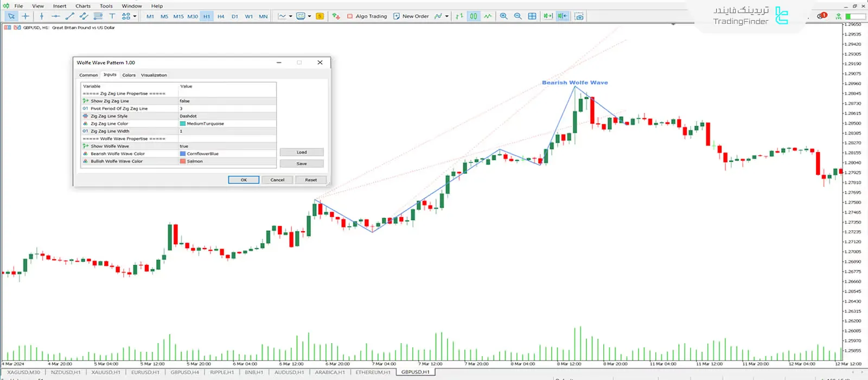Take a chart screenshot with camera icon

coord(579,16)
